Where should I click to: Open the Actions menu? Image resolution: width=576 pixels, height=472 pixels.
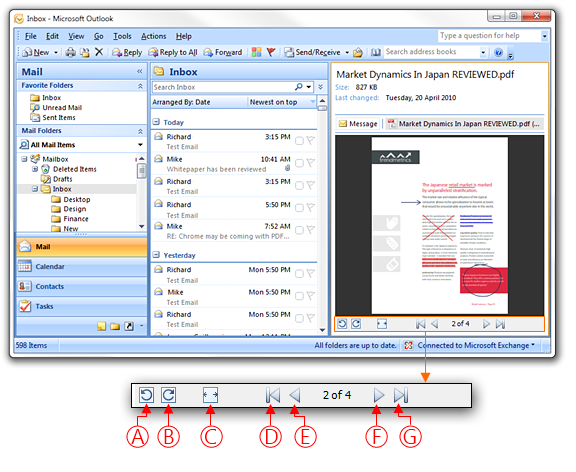pyautogui.click(x=154, y=36)
